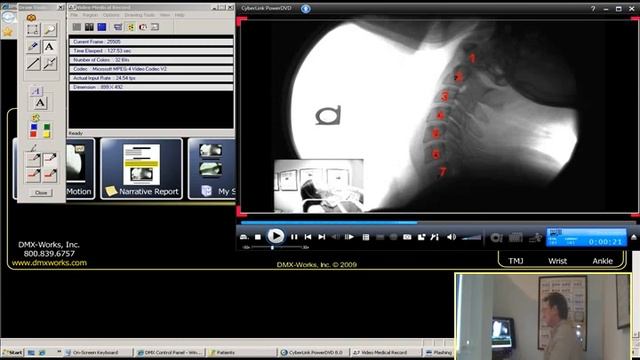Click the yellow star icon at top left

(8, 32)
